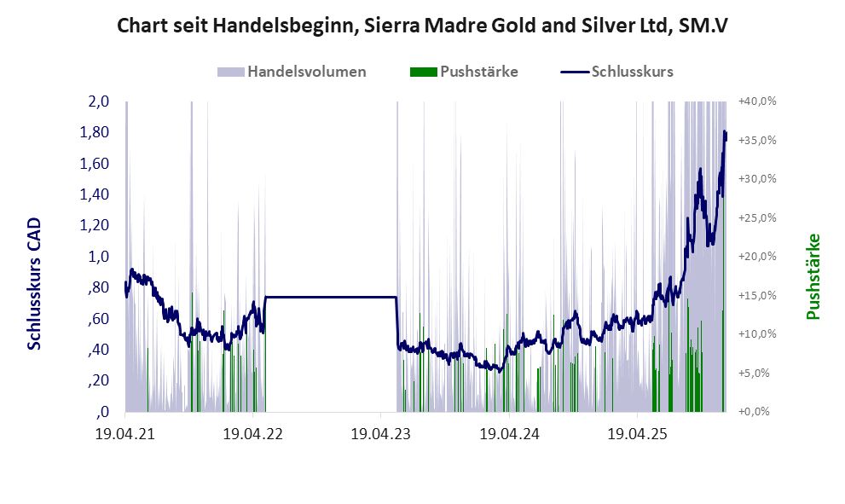
Task: Click the 2,0 tick on the left axis
Action: (99, 101)
